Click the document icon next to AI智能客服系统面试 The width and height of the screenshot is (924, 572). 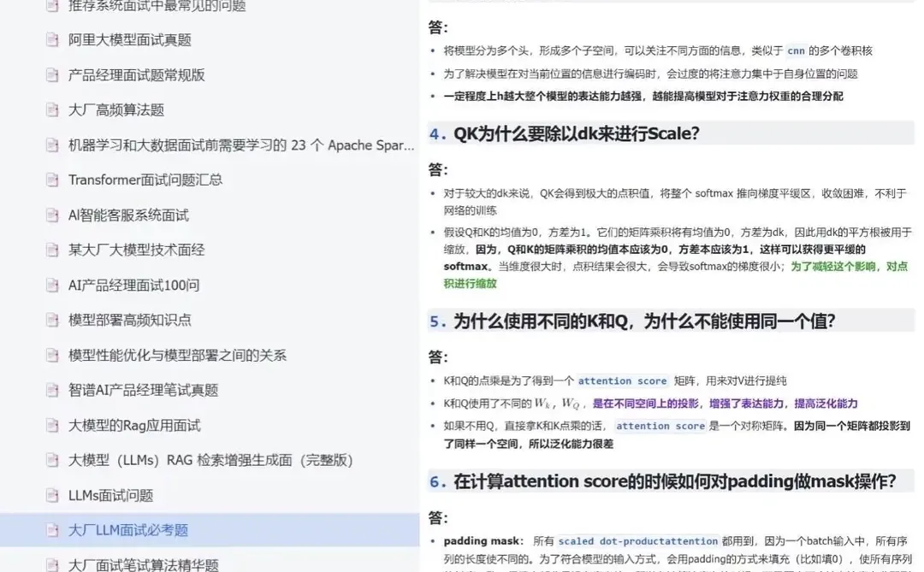coord(52,215)
